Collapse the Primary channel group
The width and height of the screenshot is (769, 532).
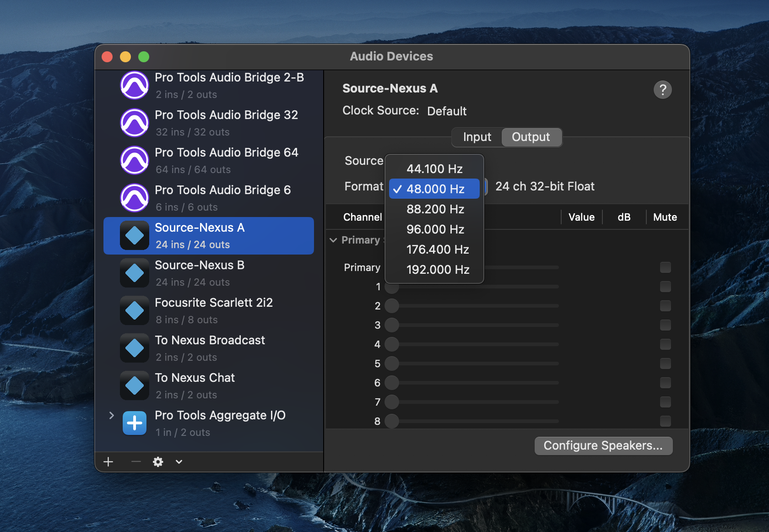tap(333, 240)
